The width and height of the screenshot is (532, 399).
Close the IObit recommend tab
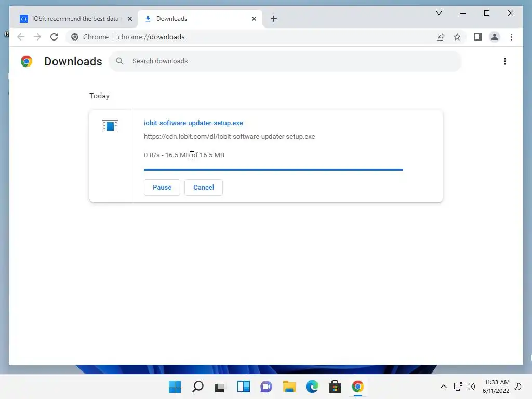click(129, 19)
